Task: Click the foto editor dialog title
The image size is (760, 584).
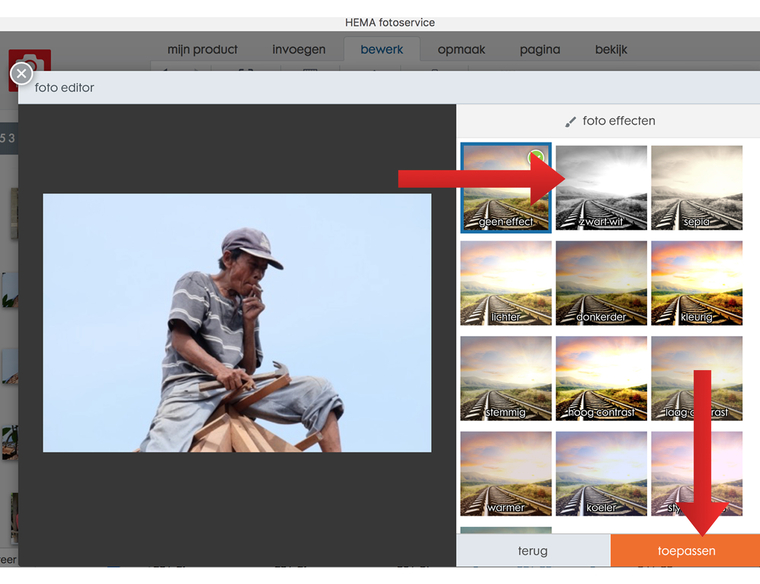Action: 64,88
